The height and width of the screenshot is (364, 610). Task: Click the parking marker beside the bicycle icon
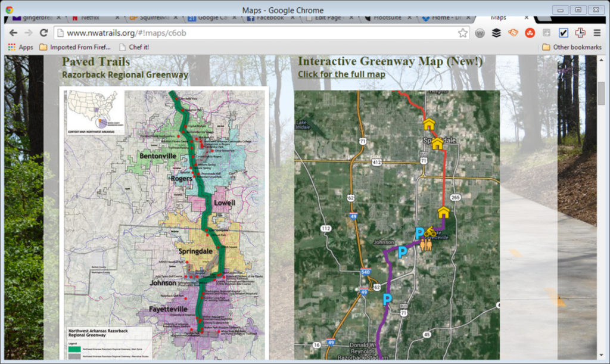419,233
